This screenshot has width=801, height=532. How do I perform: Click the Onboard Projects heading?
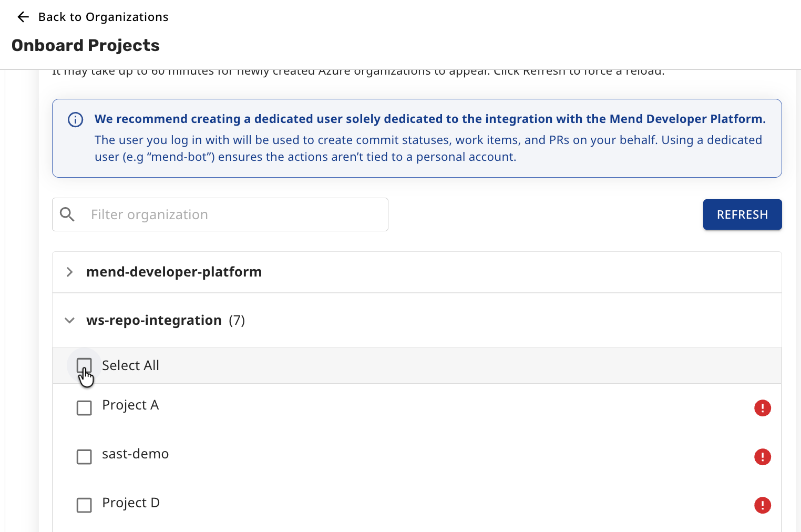pos(86,46)
